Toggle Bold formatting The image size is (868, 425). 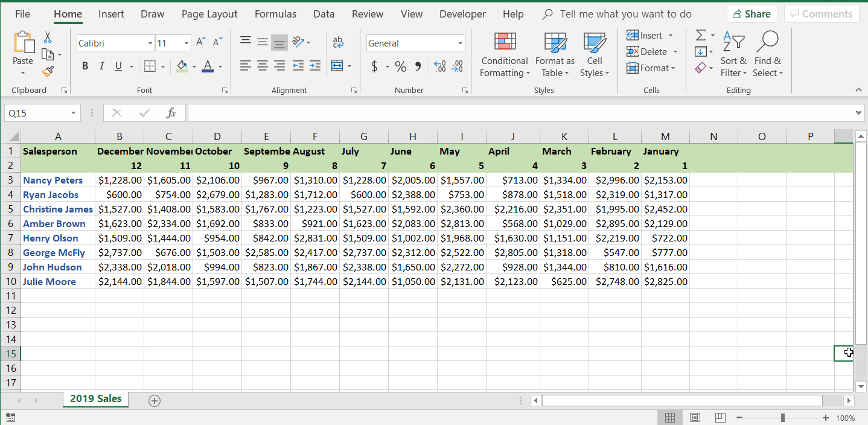(85, 66)
